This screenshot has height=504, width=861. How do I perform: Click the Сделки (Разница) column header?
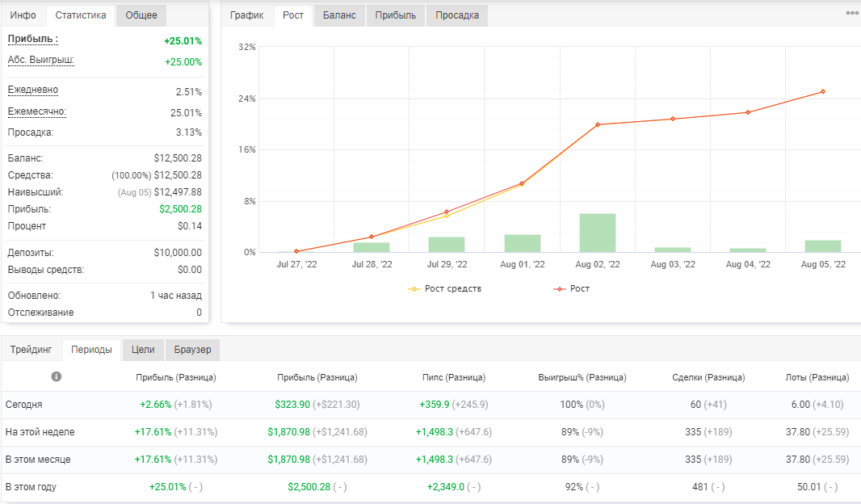pyautogui.click(x=708, y=377)
